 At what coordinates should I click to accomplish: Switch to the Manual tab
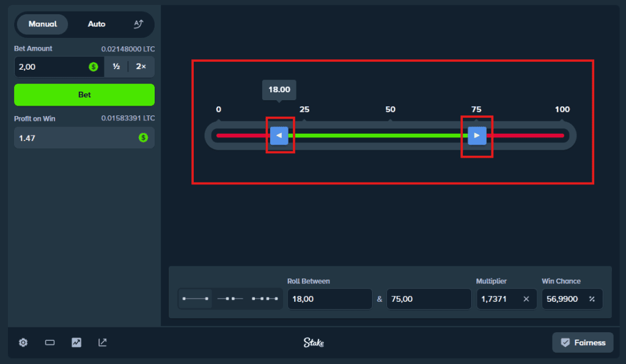(x=42, y=24)
